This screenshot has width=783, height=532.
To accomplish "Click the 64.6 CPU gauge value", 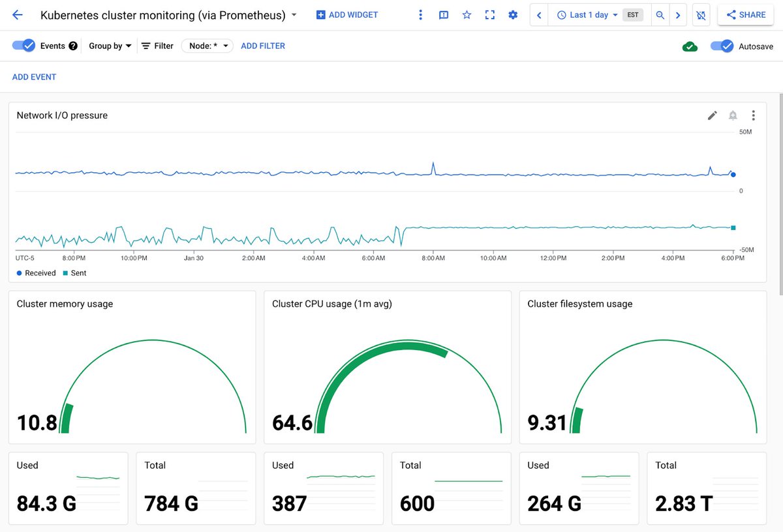I will 292,423.
